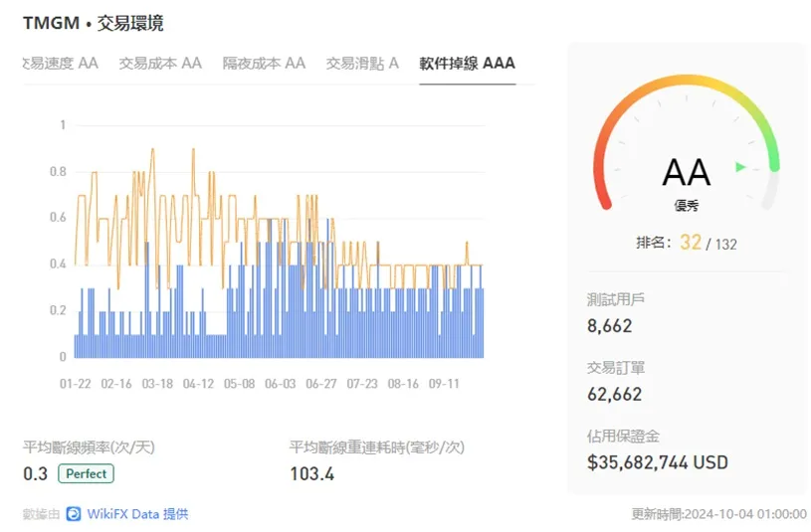Click the 01-22 date on chart axis
The image size is (811, 532).
pos(76,384)
